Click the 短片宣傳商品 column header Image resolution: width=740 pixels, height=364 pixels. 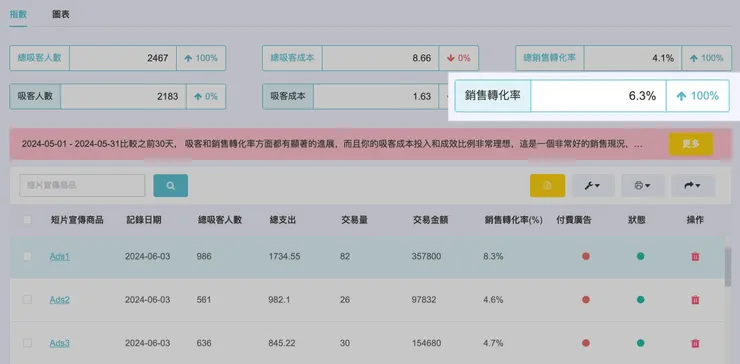[x=77, y=220]
